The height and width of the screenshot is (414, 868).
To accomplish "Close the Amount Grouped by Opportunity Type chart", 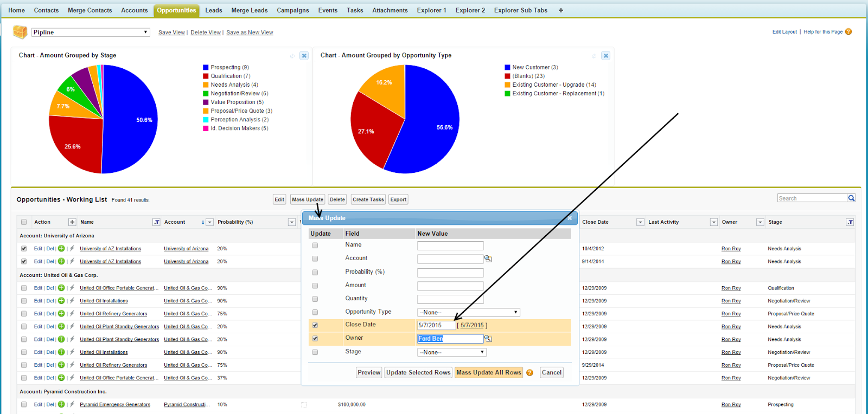I will [606, 56].
